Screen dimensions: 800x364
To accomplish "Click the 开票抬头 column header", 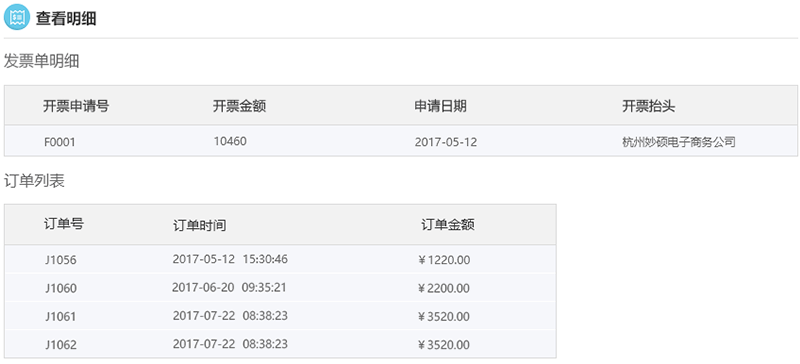I will coord(649,106).
